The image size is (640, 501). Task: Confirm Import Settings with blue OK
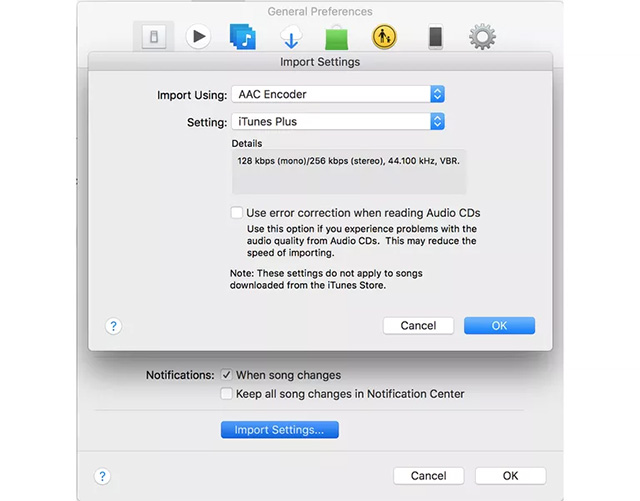499,325
